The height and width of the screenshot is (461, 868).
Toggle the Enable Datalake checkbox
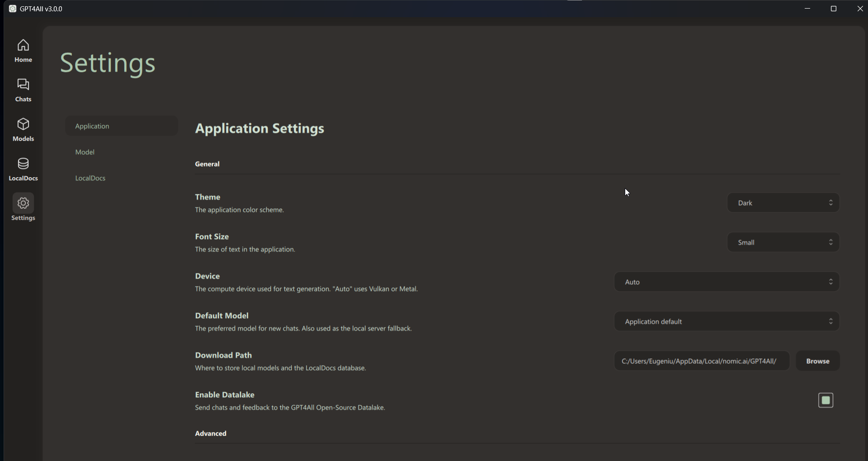click(826, 400)
